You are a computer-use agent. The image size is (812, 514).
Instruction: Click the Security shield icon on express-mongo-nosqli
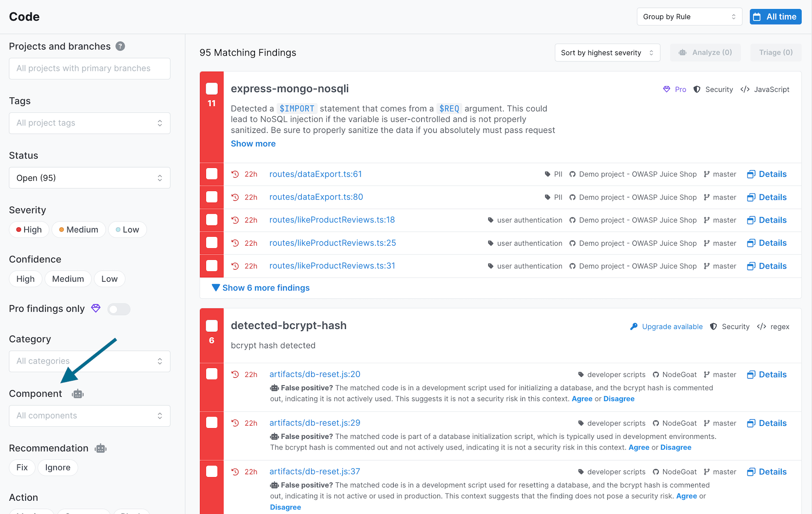click(x=697, y=89)
